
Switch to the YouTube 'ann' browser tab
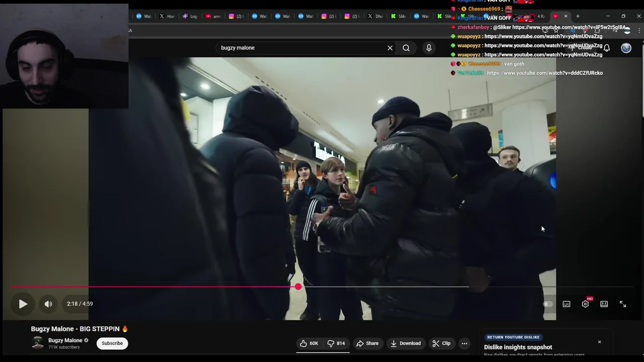[214, 16]
